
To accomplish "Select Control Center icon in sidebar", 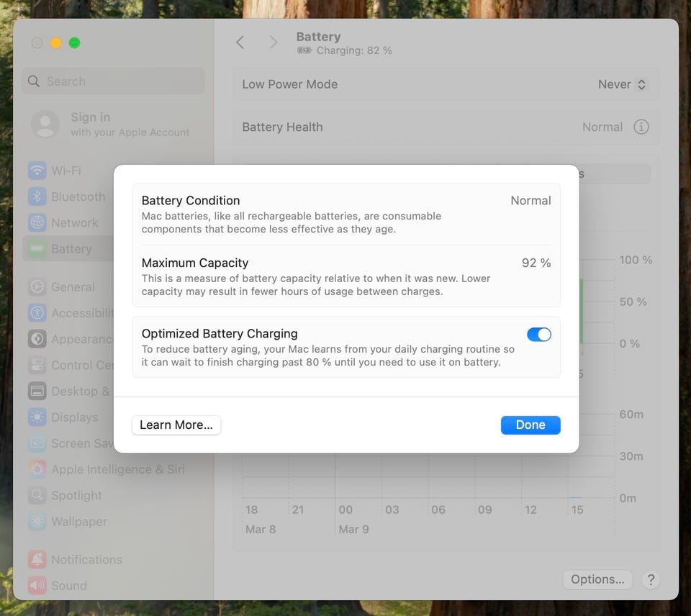I will pos(37,365).
